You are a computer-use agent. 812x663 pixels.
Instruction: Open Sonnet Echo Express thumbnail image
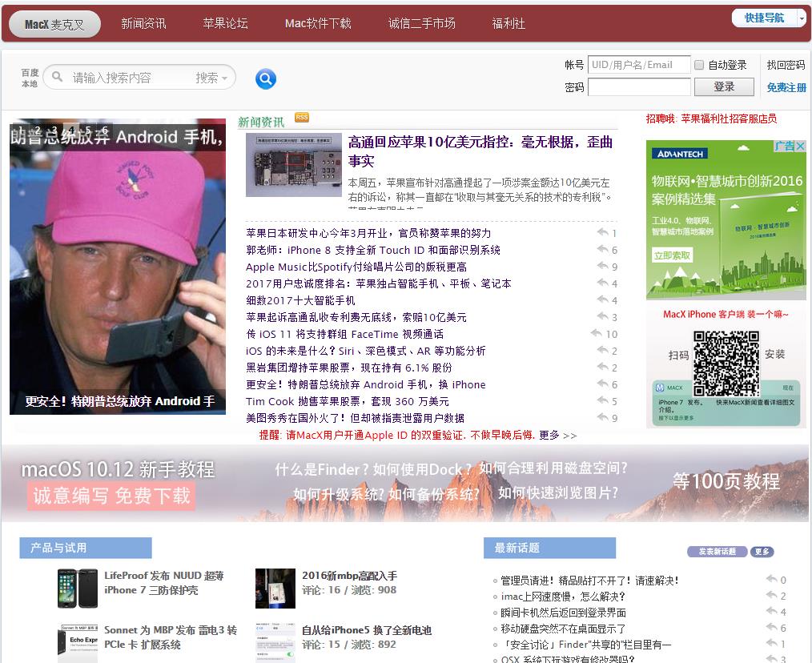(78, 643)
